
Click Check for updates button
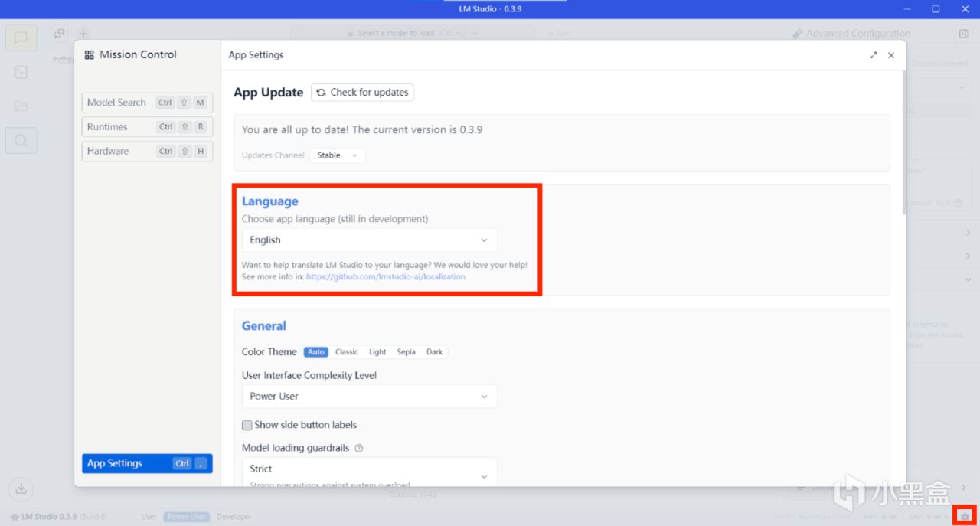[x=363, y=93]
